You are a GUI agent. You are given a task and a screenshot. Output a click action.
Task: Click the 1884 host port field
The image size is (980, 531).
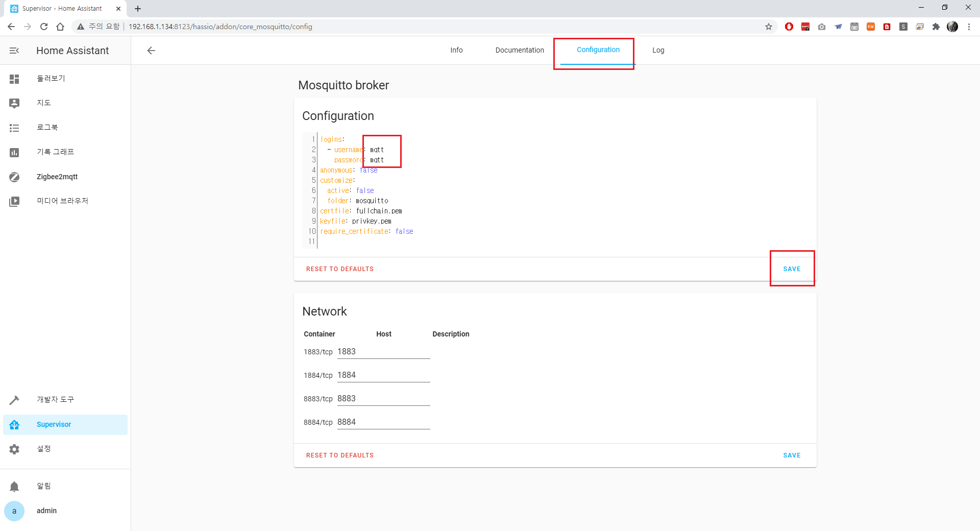point(383,375)
